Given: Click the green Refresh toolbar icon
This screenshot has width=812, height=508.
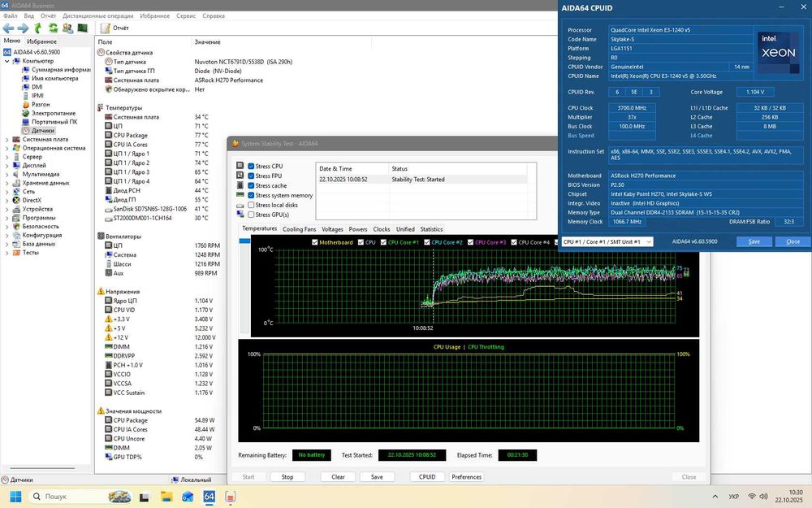Looking at the screenshot, I should click(53, 28).
